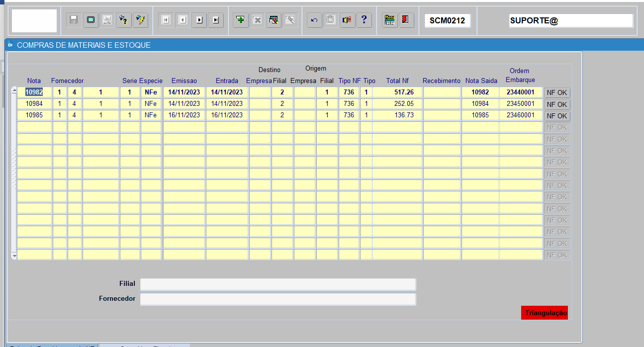
Task: Click Emissao date 16/11/2023
Action: [x=184, y=115]
